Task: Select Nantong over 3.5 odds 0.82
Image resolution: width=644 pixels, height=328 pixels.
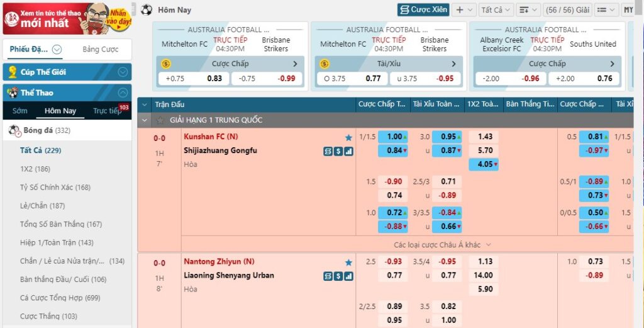Action: point(447,307)
